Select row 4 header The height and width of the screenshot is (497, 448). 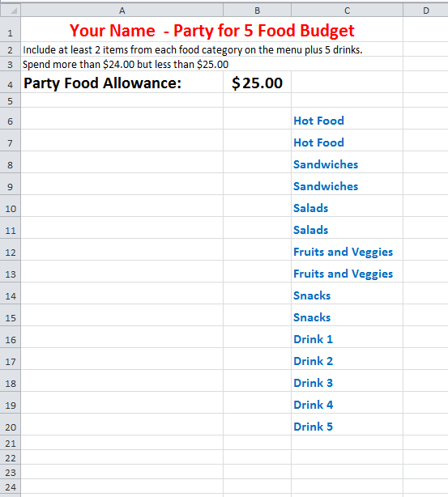(11, 82)
